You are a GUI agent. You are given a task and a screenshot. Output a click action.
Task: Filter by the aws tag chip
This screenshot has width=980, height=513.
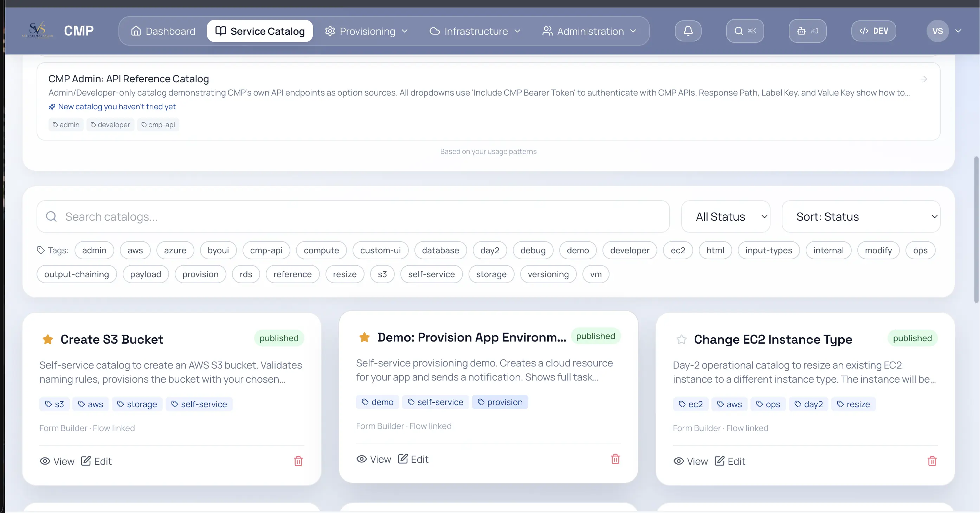coord(135,250)
